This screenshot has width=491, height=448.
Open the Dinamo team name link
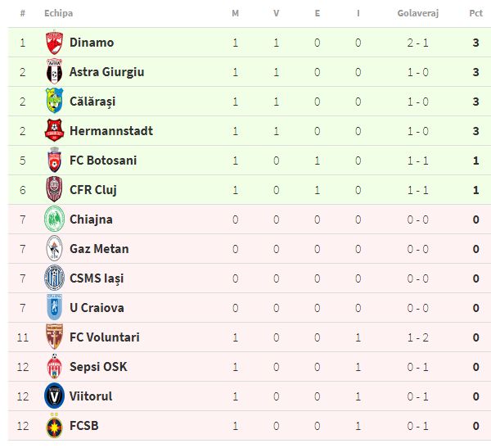coord(92,43)
